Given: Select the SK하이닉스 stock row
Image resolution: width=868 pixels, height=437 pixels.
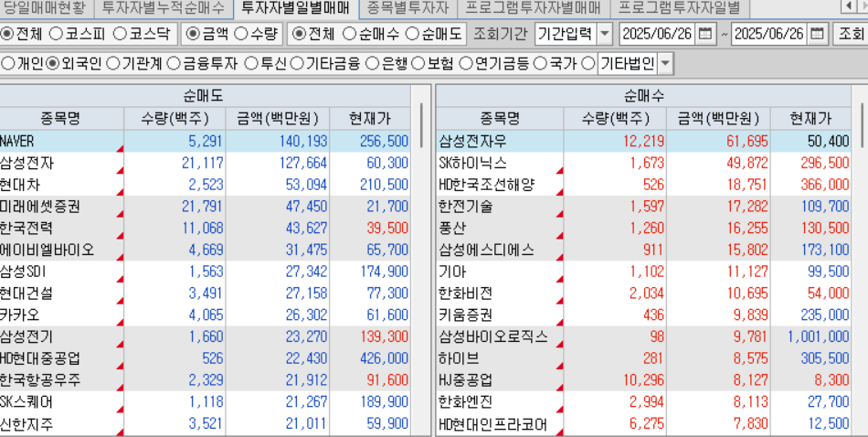Looking at the screenshot, I should click(x=644, y=163).
